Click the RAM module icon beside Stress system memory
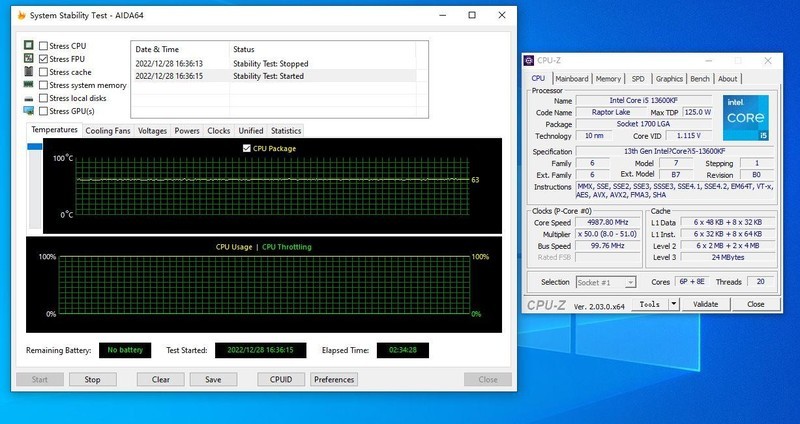The width and height of the screenshot is (800, 424). [29, 85]
